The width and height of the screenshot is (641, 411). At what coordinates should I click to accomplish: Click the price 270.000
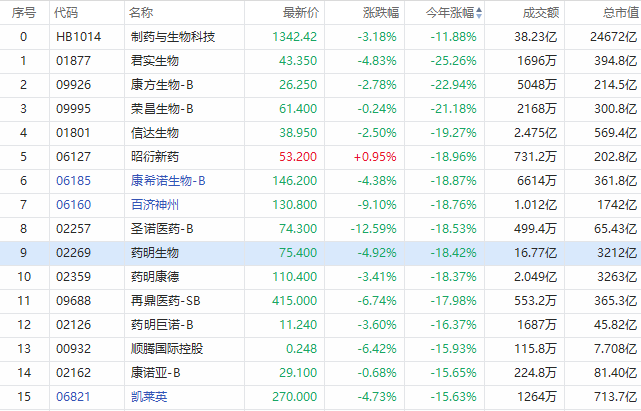coord(295,397)
